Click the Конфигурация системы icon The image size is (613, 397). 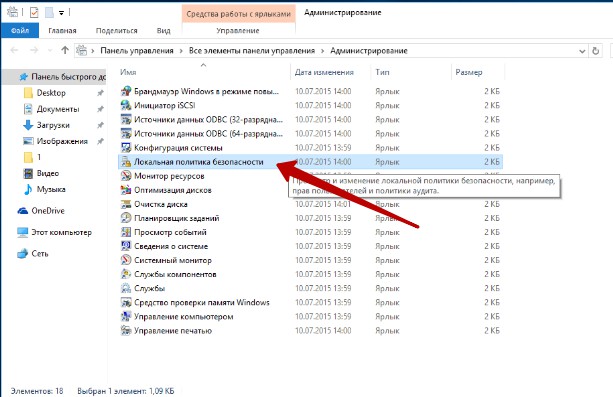click(x=126, y=147)
